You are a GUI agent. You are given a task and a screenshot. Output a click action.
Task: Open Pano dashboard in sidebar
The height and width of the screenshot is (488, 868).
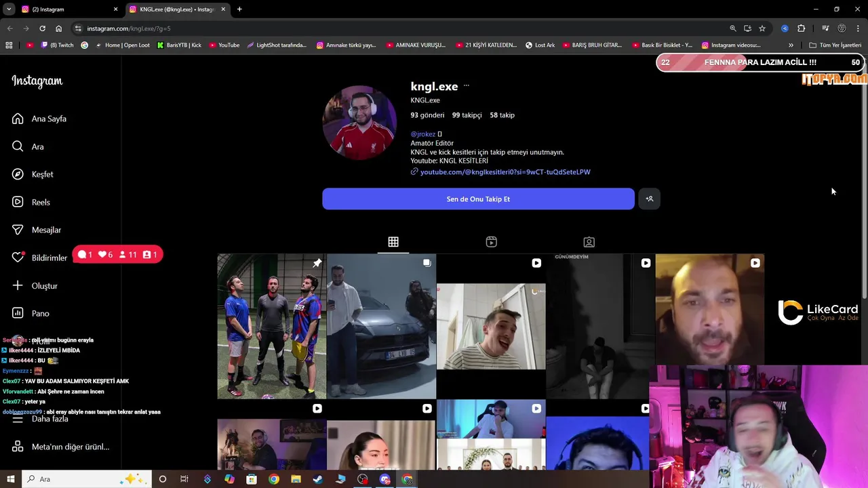click(x=31, y=313)
